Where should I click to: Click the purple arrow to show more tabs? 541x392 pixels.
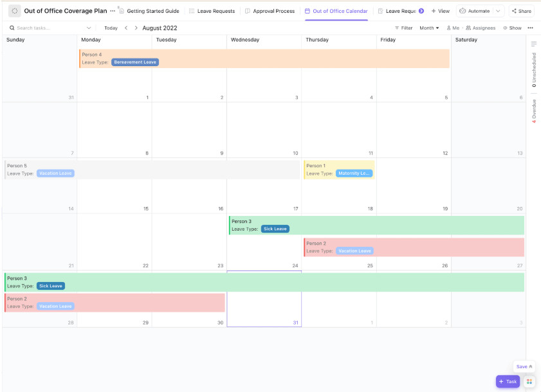point(421,11)
